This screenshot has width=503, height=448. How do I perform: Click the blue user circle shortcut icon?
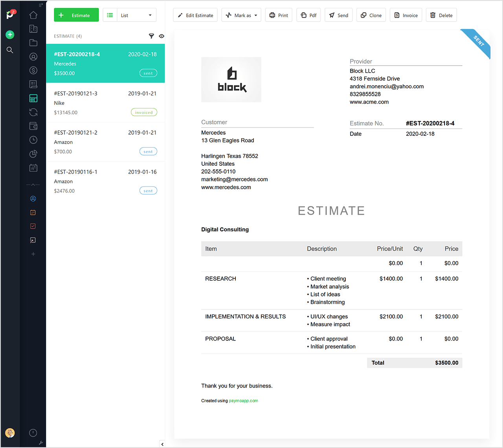33,199
